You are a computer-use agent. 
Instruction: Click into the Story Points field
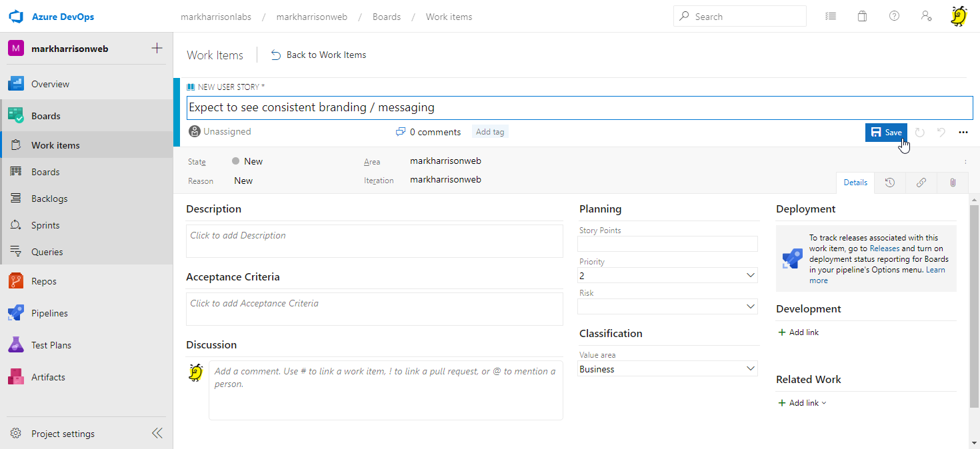coord(667,244)
